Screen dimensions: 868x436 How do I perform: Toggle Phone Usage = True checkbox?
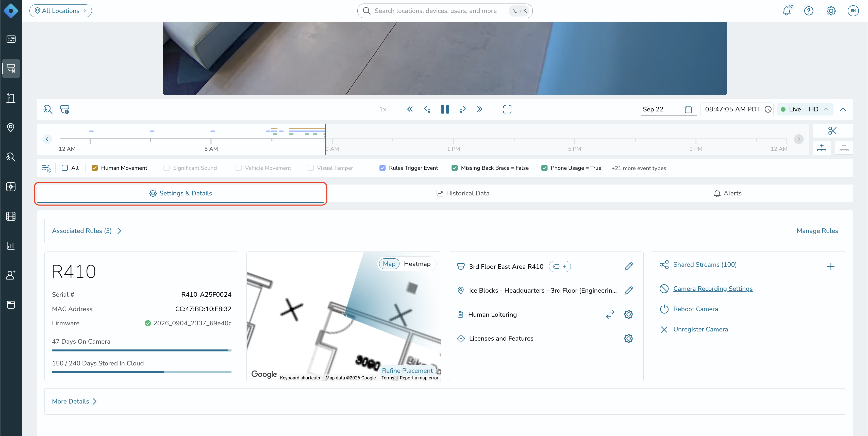click(x=544, y=168)
